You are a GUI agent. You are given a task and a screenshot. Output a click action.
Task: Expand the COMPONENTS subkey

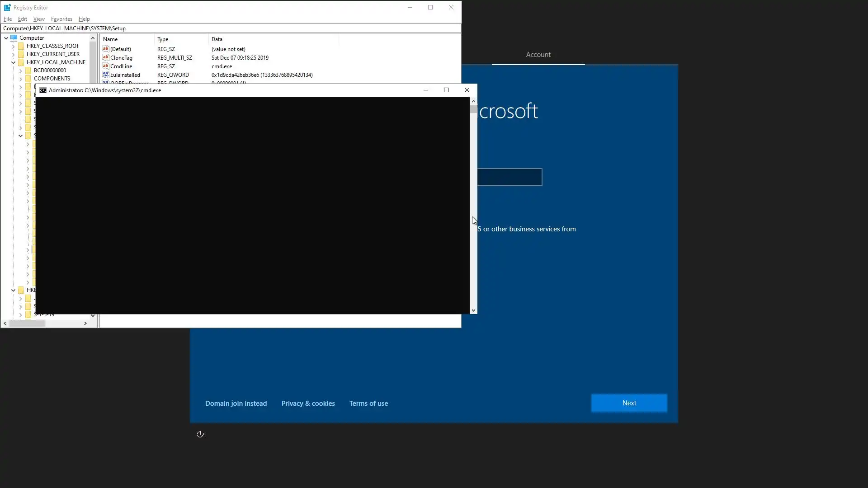20,79
